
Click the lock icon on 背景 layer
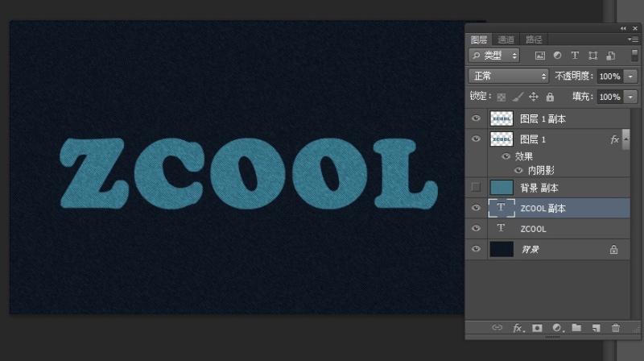613,249
